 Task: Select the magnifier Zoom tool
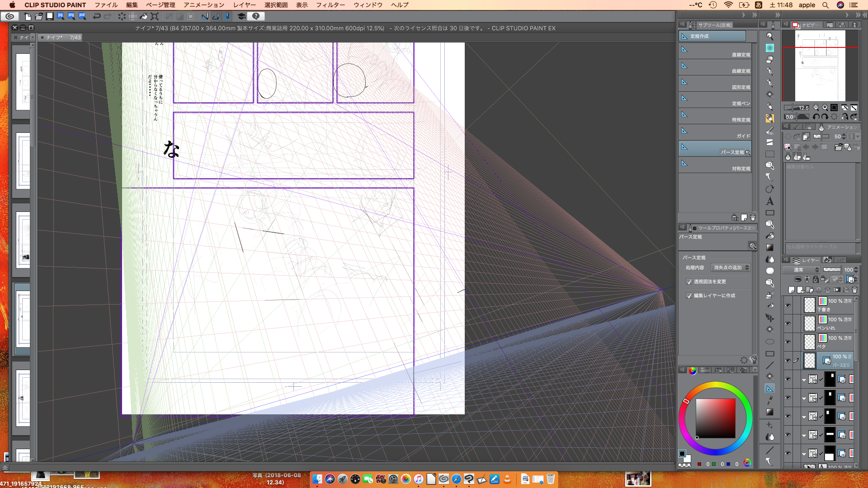(769, 36)
